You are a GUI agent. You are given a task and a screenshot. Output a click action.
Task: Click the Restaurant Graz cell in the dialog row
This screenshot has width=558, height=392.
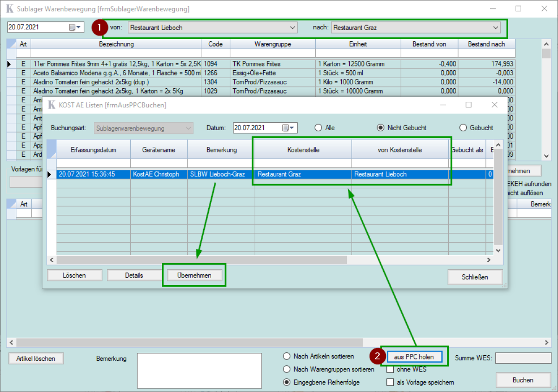pos(303,174)
